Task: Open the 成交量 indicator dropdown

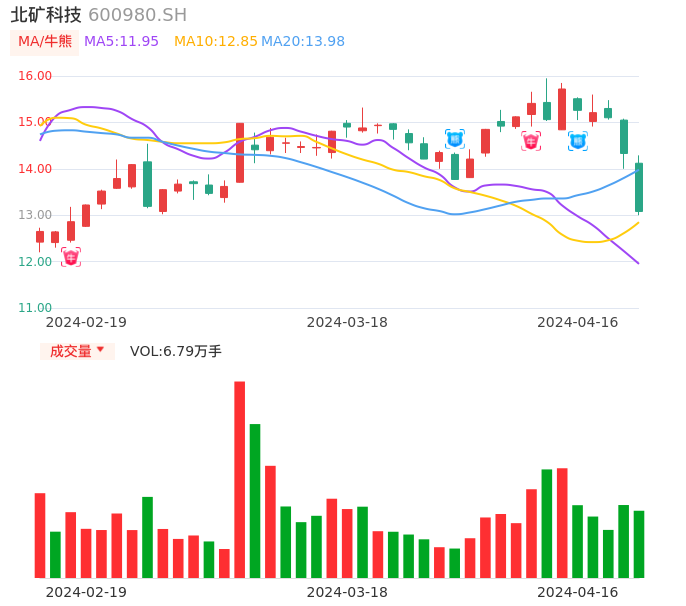Action: pyautogui.click(x=77, y=351)
